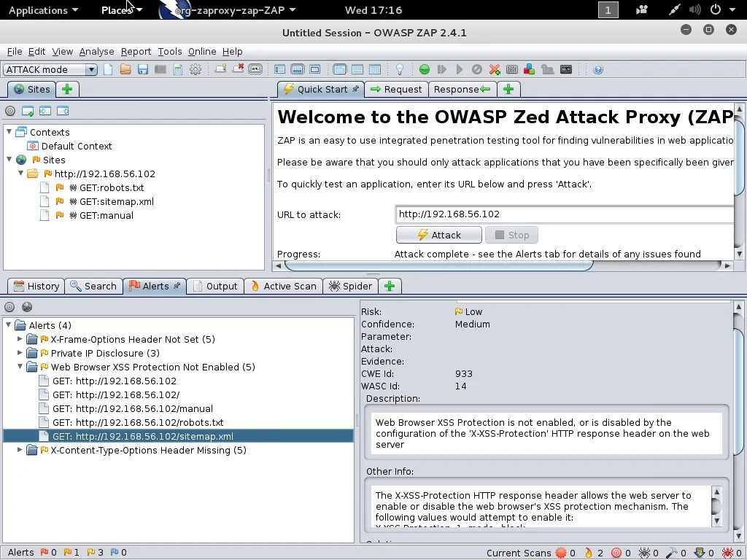
Task: Collapse the Alerts (4) root folder
Action: point(8,324)
